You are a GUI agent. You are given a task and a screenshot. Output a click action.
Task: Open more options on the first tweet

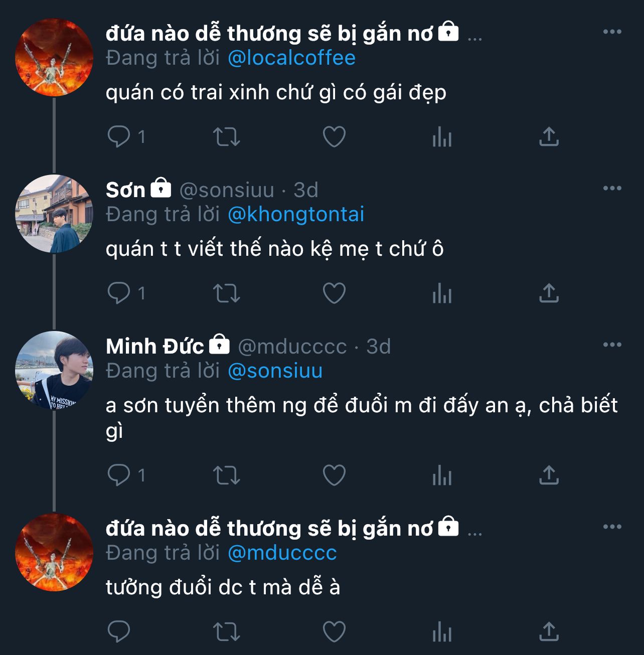tap(612, 32)
